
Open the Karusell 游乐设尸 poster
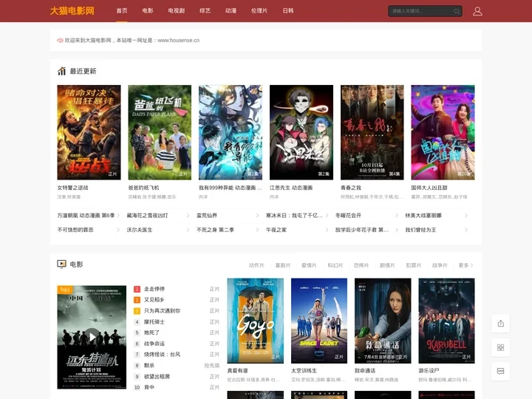(x=446, y=321)
